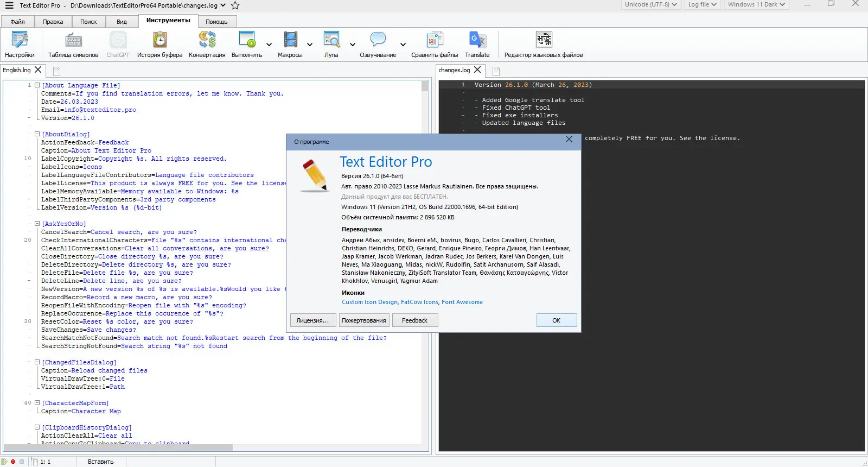Click the Лупа magnifier tool
The width and height of the screenshot is (868, 467).
tap(331, 45)
